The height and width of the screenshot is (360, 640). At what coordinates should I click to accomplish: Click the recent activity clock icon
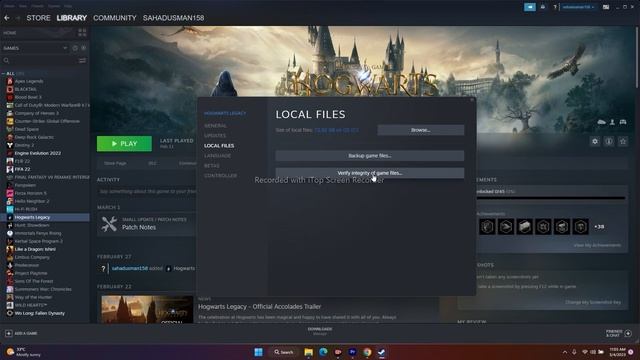click(x=75, y=48)
